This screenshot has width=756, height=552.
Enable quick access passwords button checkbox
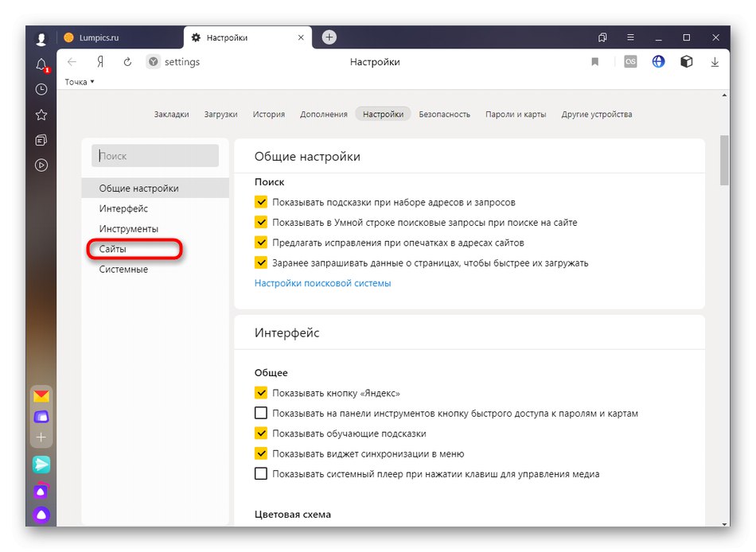point(261,414)
